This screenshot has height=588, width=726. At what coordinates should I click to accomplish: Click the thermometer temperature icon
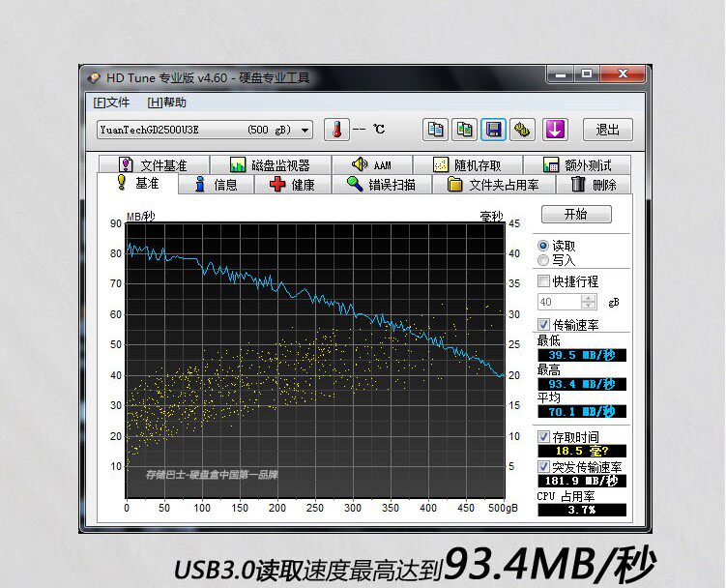(336, 130)
